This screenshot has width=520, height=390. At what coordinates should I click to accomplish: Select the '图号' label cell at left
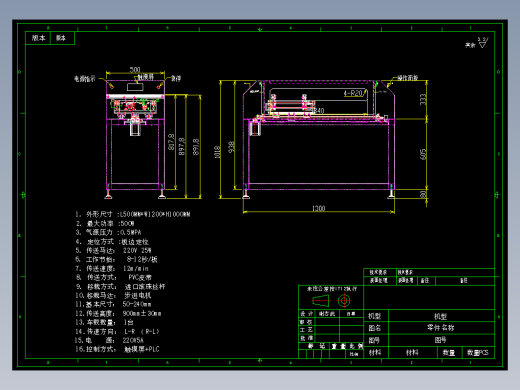click(x=375, y=340)
